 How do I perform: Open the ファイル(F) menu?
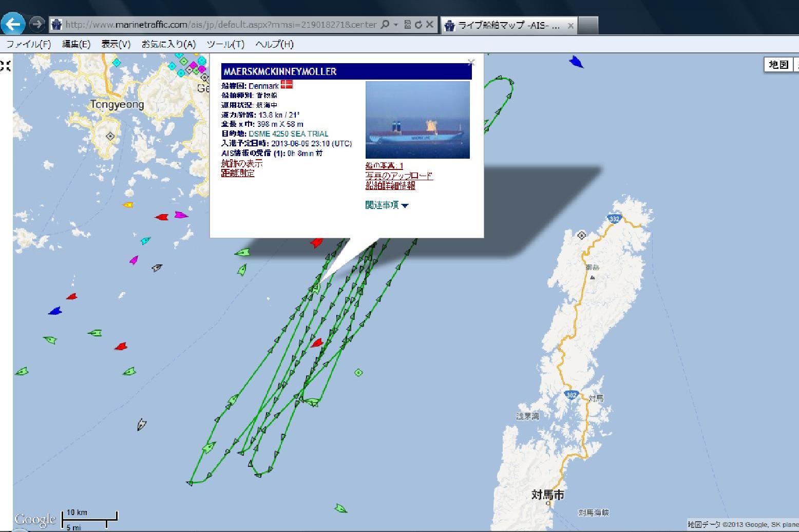[29, 44]
